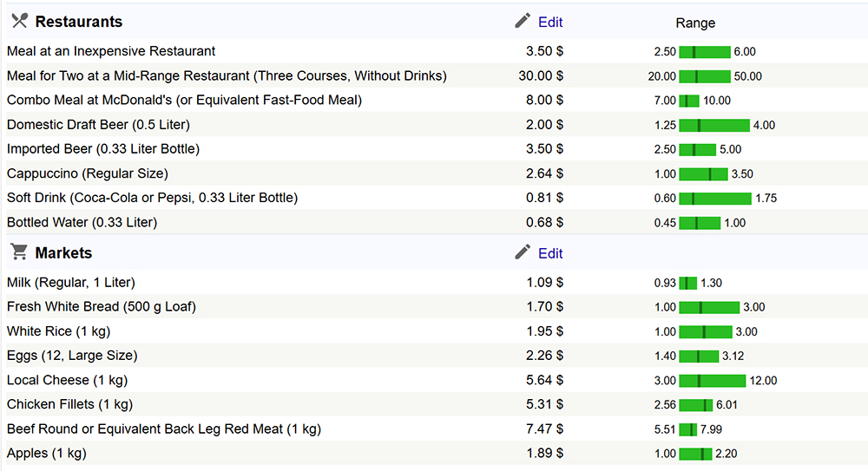
Task: Click the Eggs price 2.26 $
Action: pyautogui.click(x=544, y=355)
